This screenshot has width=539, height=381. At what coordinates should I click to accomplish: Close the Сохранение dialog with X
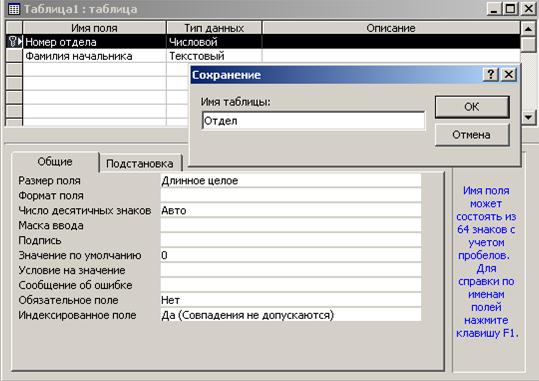point(509,74)
